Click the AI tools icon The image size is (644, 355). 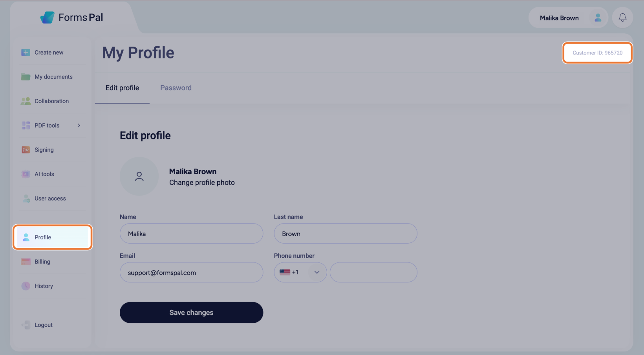coord(26,174)
